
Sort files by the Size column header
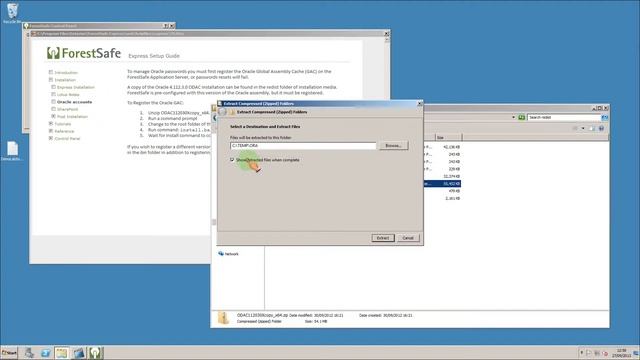point(448,138)
